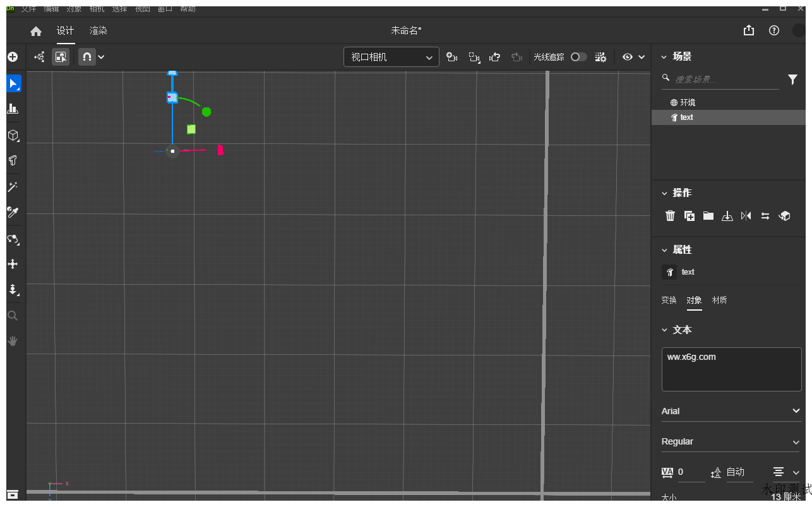Choose the align and distribute tool
This screenshot has height=507, width=812.
(x=13, y=109)
